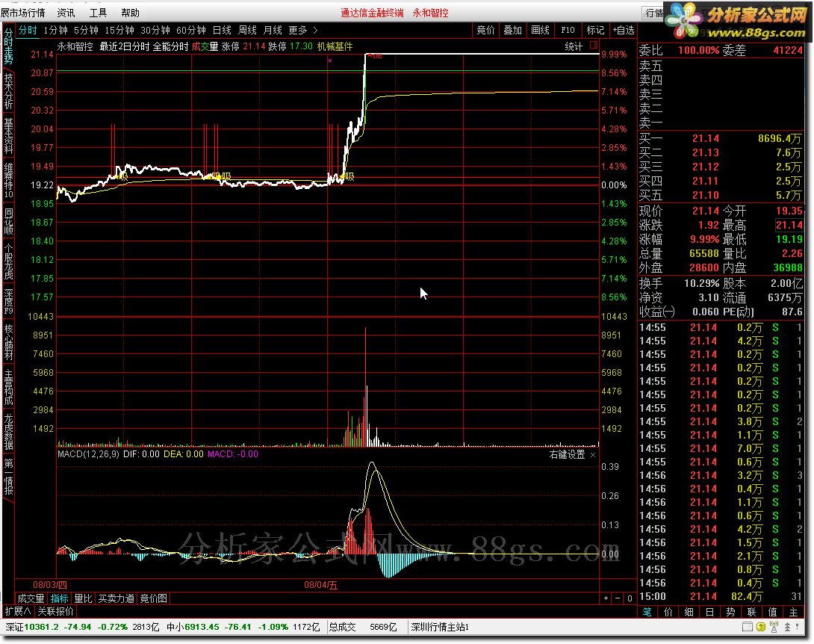
Task: Open the 龙虎数据 sidebar tab
Action: (x=8, y=432)
